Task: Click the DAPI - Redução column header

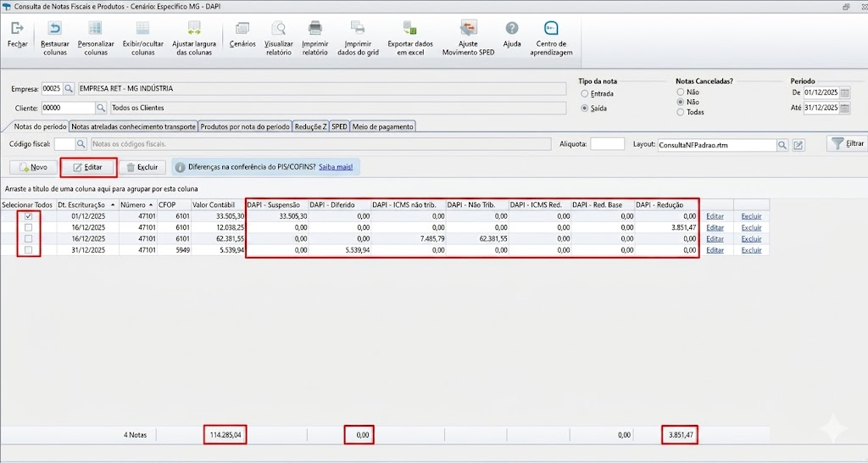Action: pyautogui.click(x=666, y=204)
